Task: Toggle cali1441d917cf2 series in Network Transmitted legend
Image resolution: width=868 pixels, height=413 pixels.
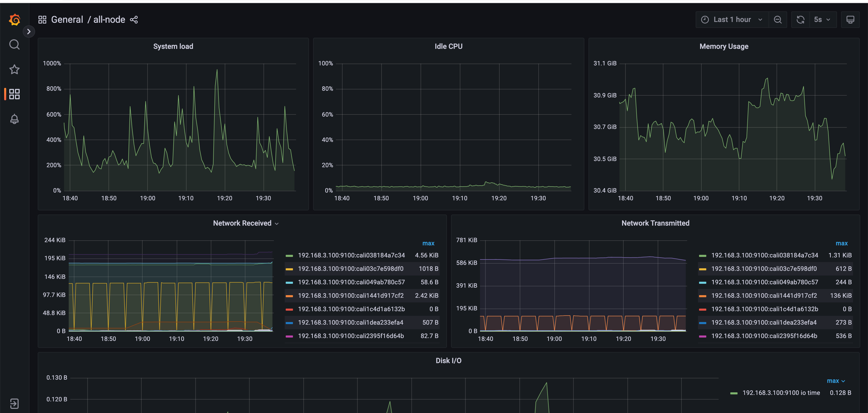Action: pos(764,296)
